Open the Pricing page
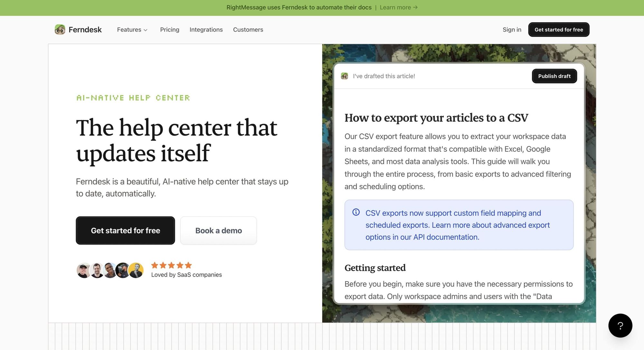The width and height of the screenshot is (644, 350). (x=170, y=30)
